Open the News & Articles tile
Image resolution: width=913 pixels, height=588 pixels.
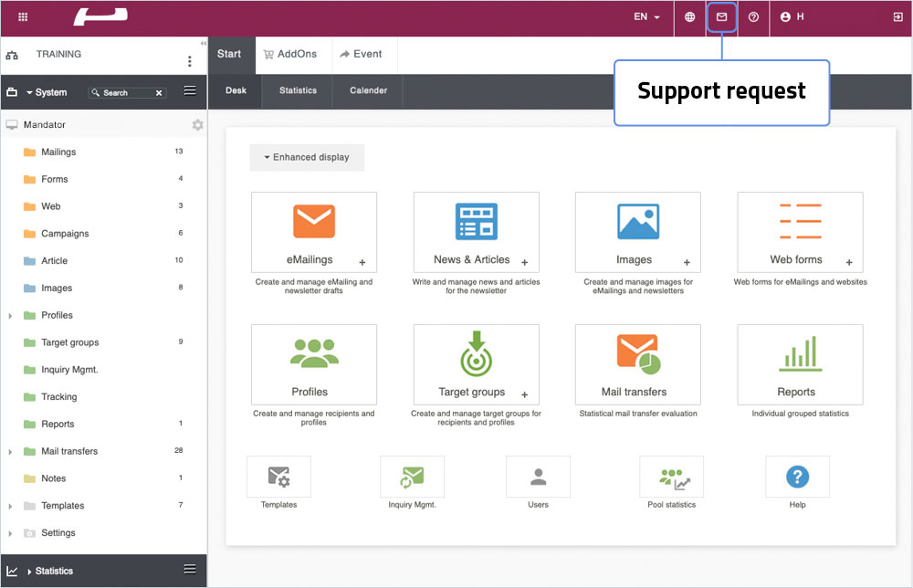476,232
